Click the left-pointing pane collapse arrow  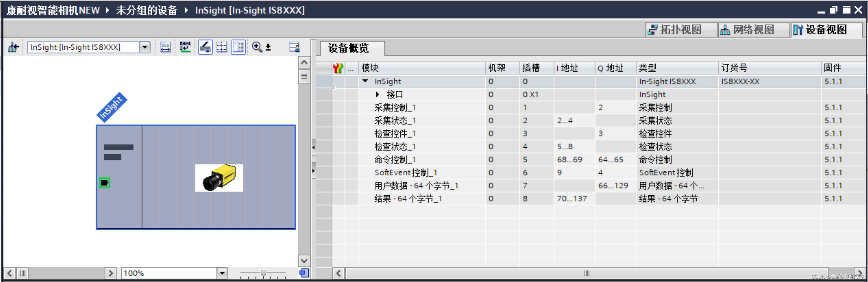pos(313,147)
